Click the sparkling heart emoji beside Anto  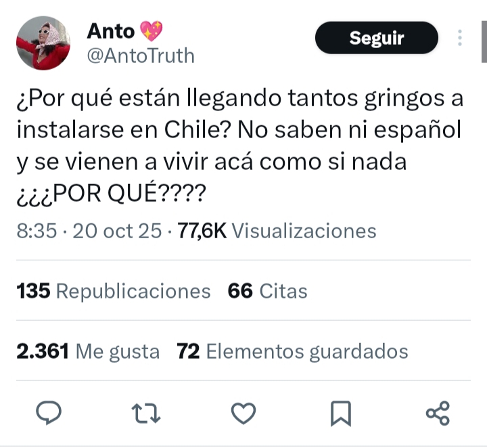pos(152,31)
